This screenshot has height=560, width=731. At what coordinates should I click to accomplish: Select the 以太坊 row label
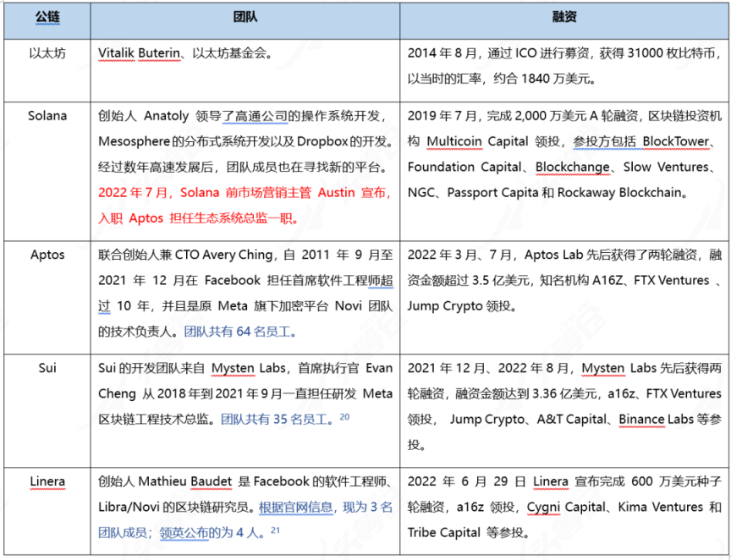coord(47,53)
